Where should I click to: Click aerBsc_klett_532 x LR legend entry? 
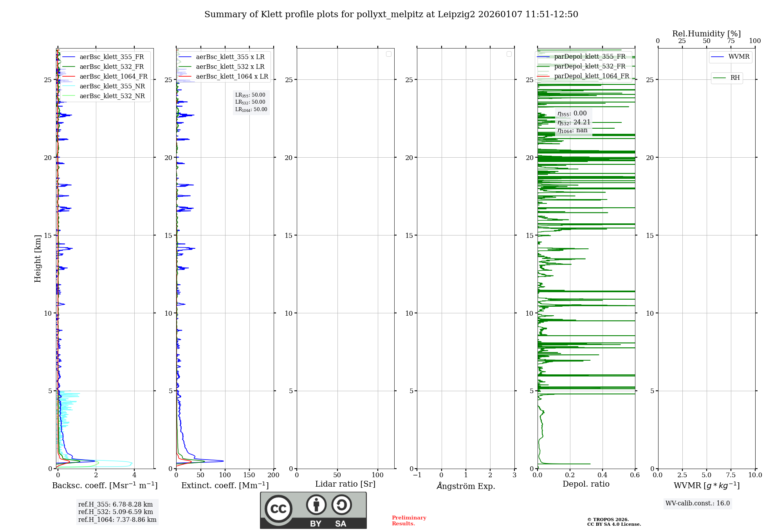[230, 67]
